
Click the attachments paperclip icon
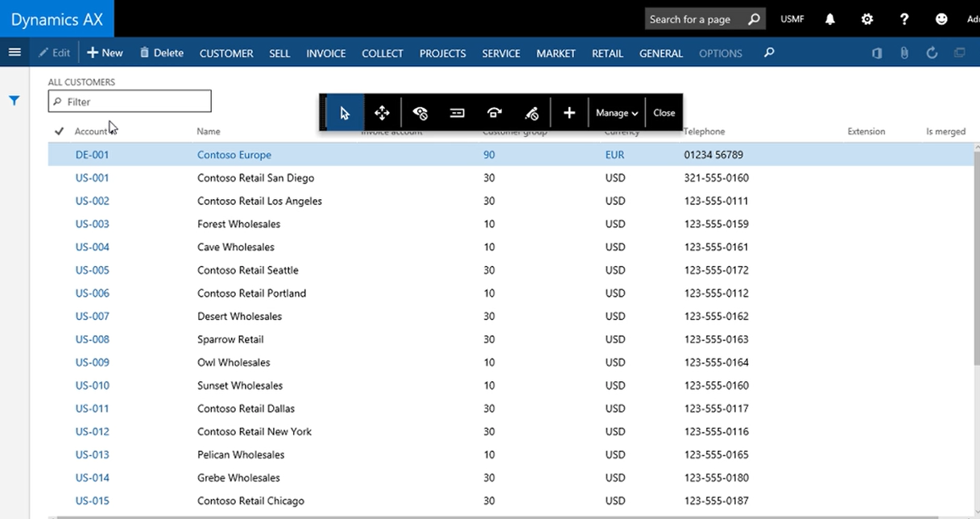coord(904,53)
